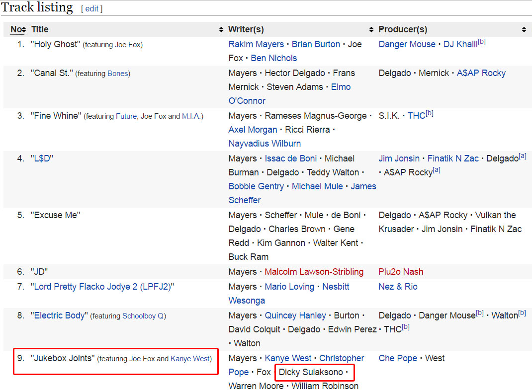Open the Rakim Mayers link

pos(256,44)
